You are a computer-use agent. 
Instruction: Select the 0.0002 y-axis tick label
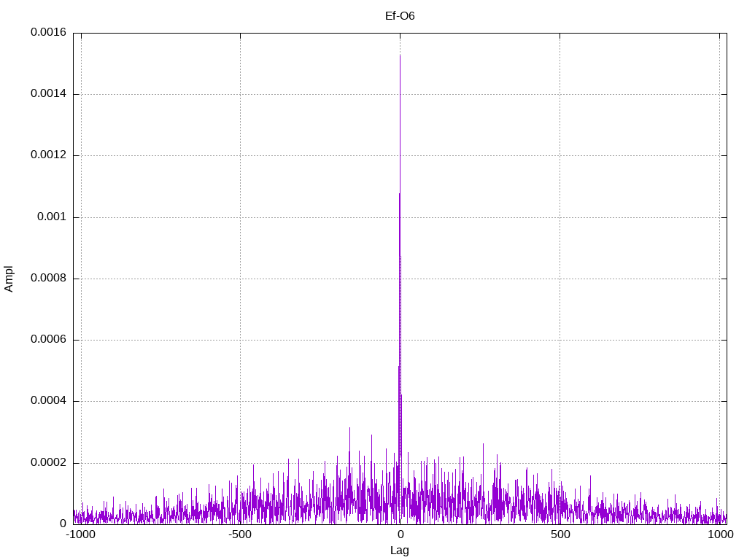tap(48, 463)
